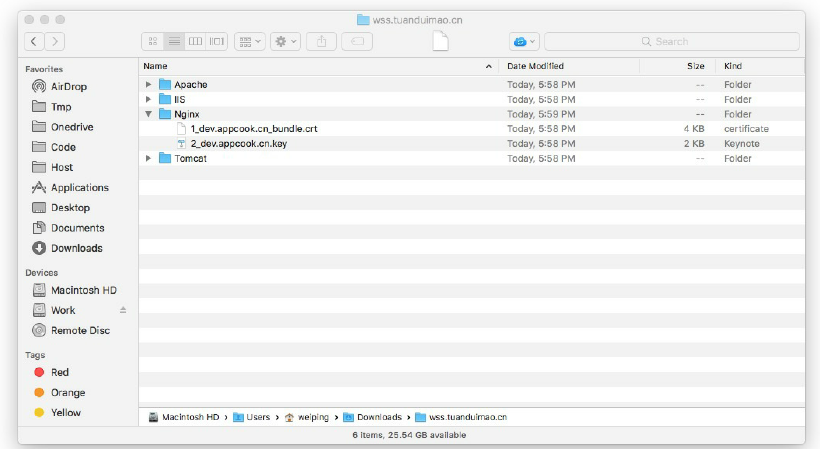The image size is (820, 449).
Task: Sort by Name column header
Action: [x=155, y=66]
